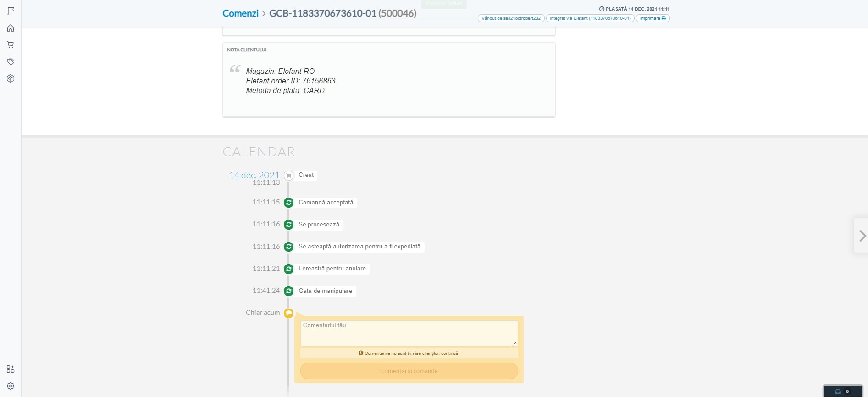
Task: Click the 'Integrat via Elefant' tag
Action: click(590, 18)
